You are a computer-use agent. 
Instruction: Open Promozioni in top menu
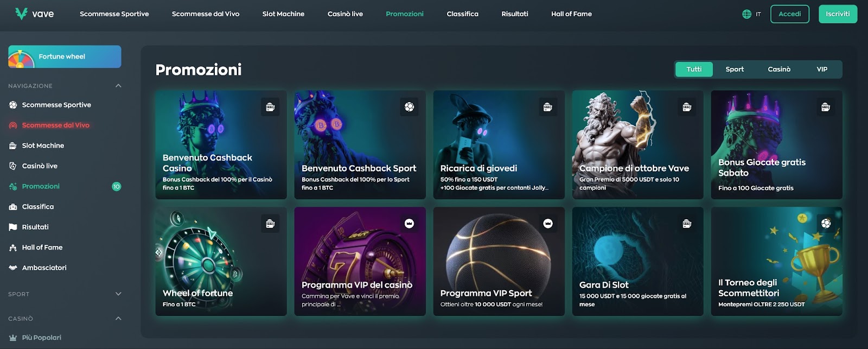[x=405, y=14]
